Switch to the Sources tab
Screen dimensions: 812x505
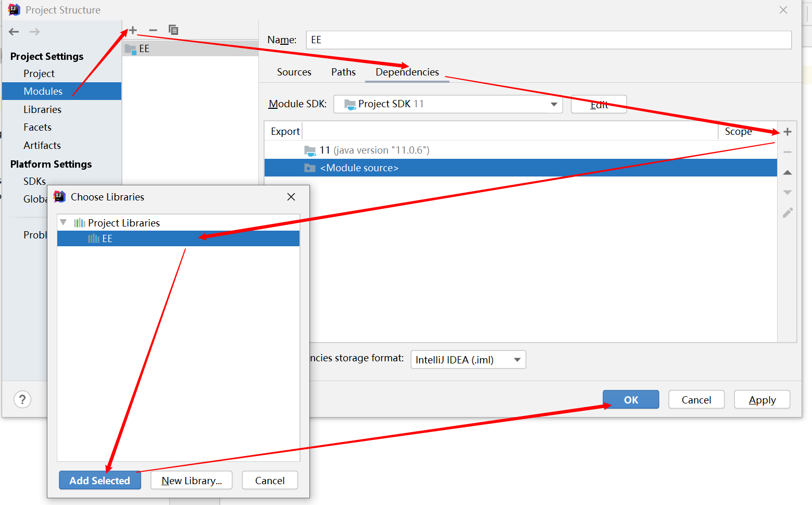(294, 72)
